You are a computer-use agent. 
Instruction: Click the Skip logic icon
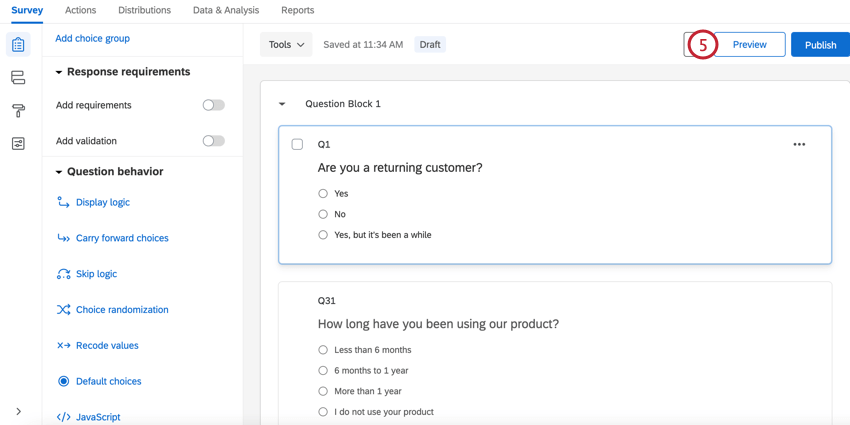(x=64, y=274)
